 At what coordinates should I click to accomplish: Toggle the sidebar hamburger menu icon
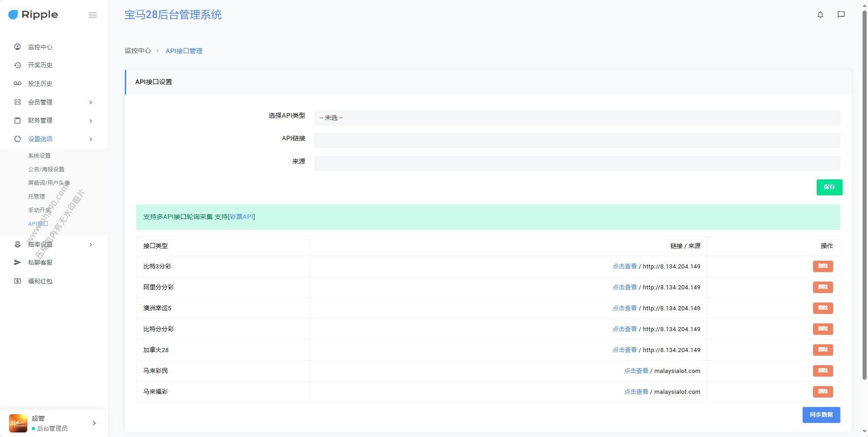93,15
